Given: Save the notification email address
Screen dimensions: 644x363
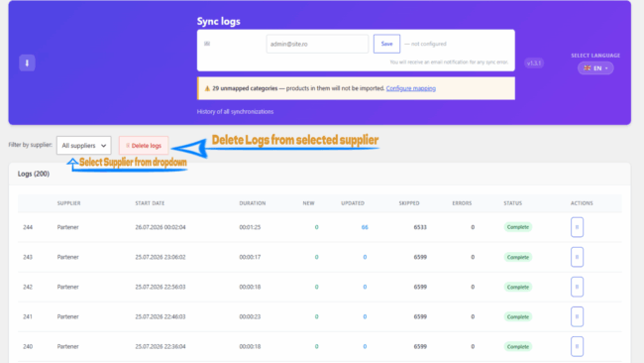Looking at the screenshot, I should (x=386, y=44).
